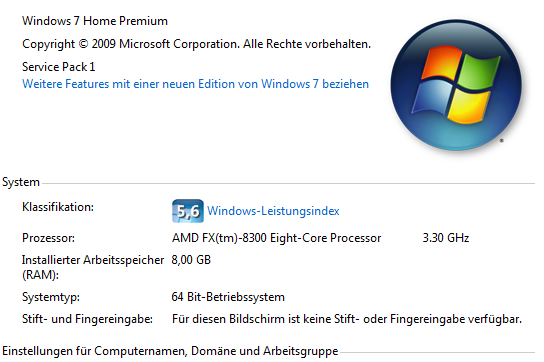Click the Service Pack 1 label
The width and height of the screenshot is (544, 362).
[59, 67]
